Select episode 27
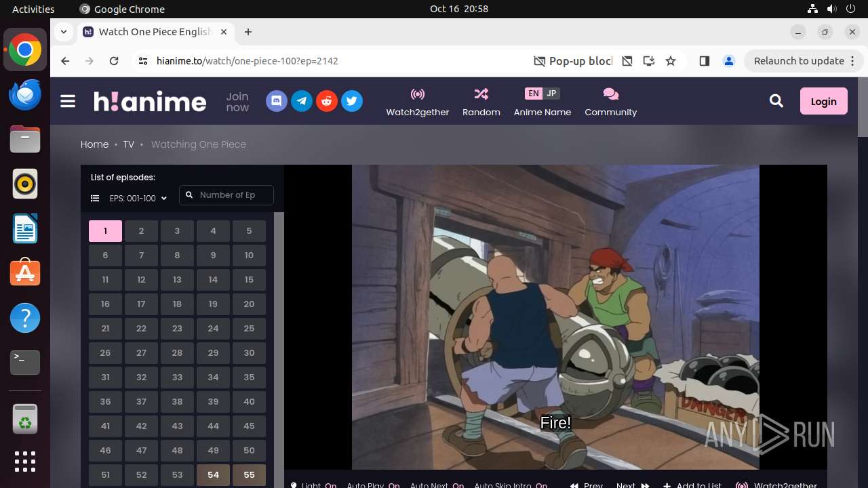The width and height of the screenshot is (868, 488). pos(141,353)
